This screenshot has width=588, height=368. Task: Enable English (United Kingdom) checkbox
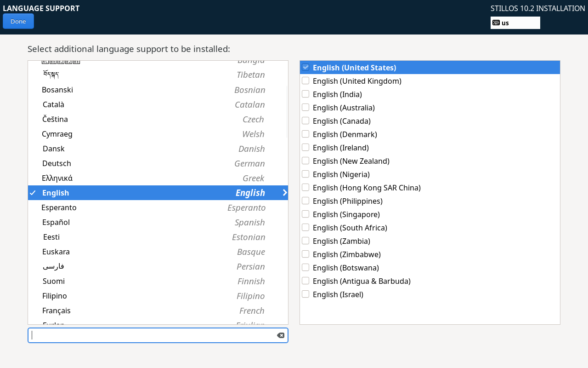pos(305,80)
